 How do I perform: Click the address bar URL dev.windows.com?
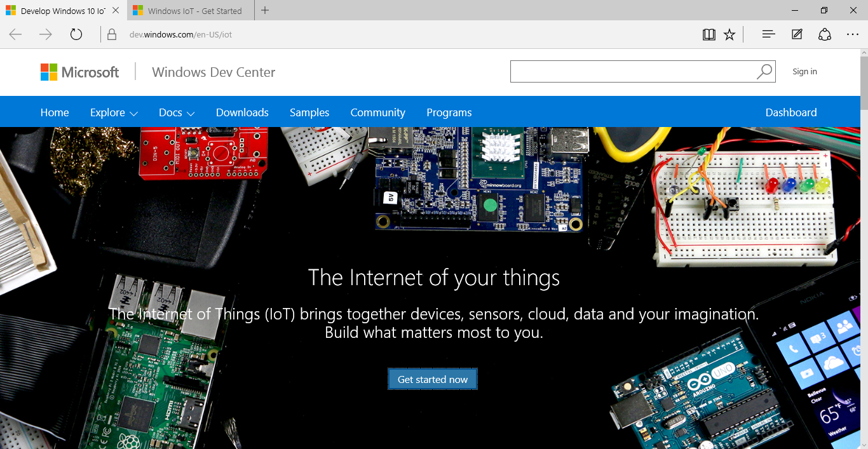[181, 34]
